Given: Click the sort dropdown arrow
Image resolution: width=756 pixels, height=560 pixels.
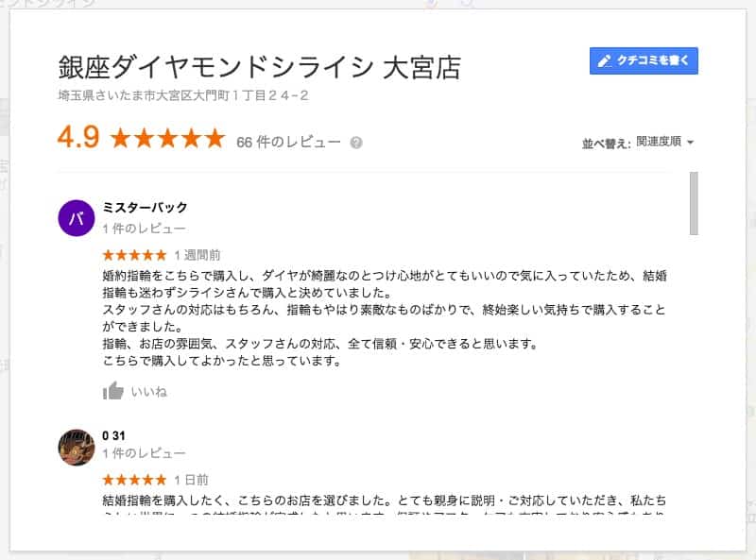Looking at the screenshot, I should tap(690, 143).
